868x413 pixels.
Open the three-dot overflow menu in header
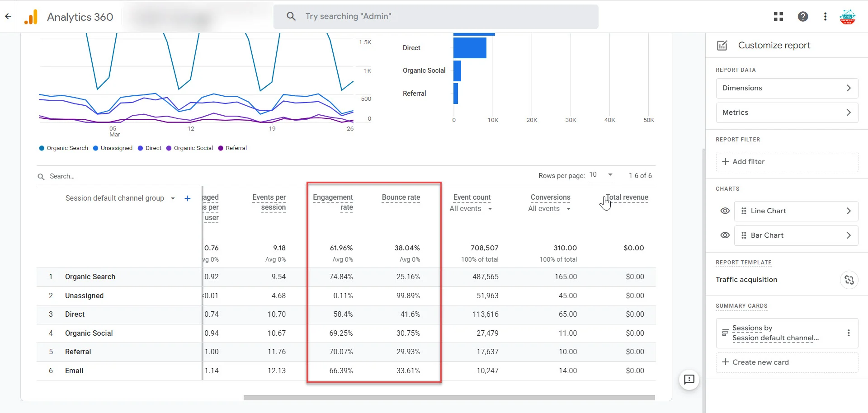point(825,16)
